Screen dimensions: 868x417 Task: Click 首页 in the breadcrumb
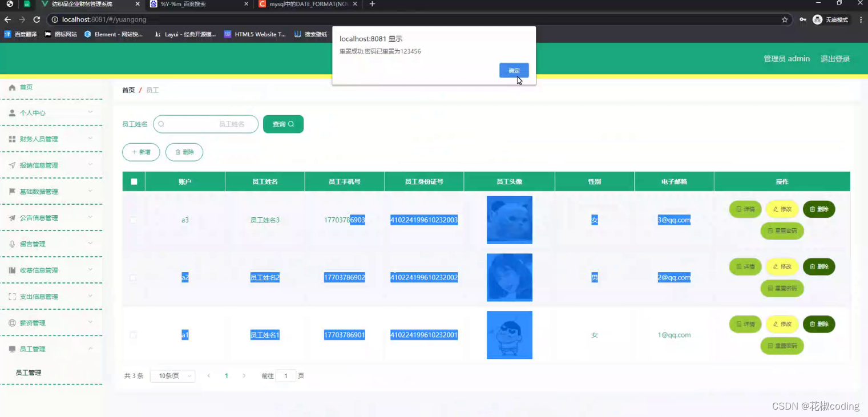(128, 90)
